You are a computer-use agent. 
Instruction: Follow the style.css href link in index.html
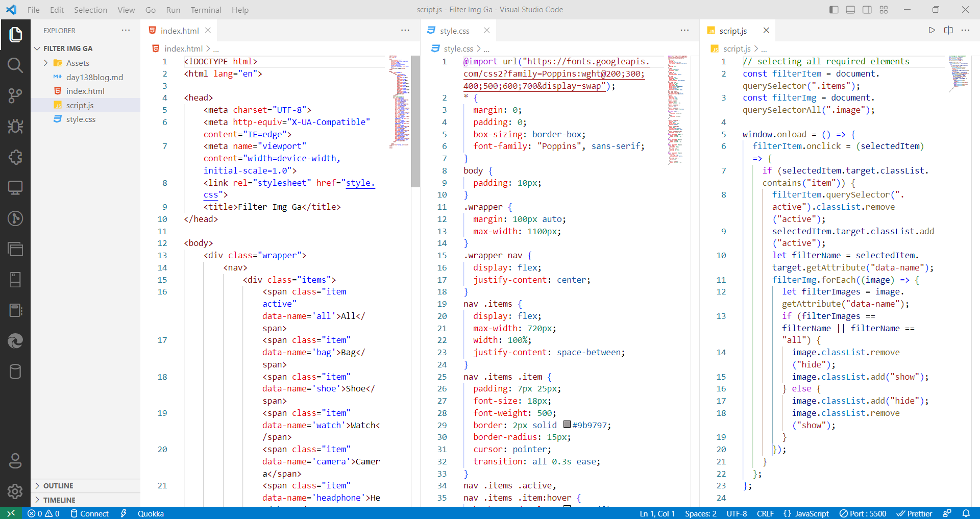pyautogui.click(x=360, y=183)
